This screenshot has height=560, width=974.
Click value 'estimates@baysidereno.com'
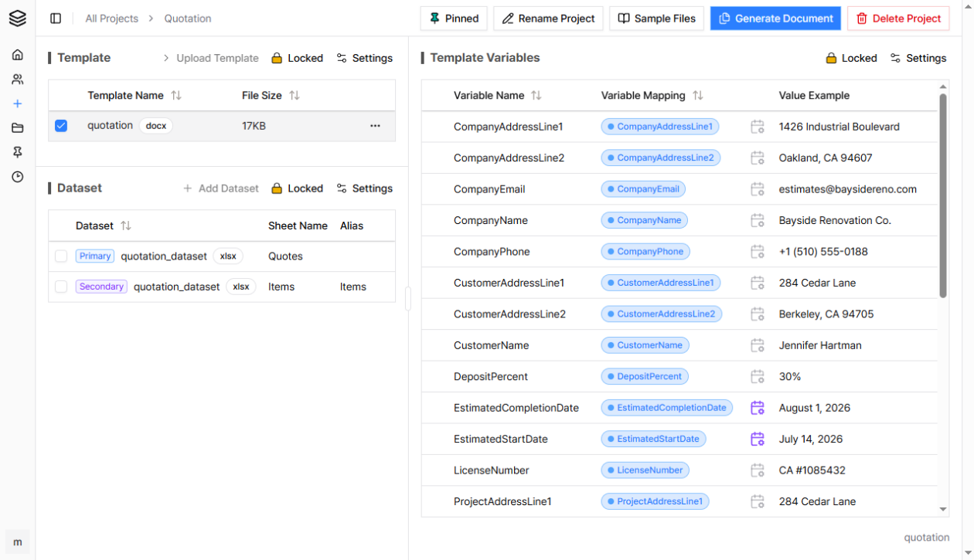(848, 189)
